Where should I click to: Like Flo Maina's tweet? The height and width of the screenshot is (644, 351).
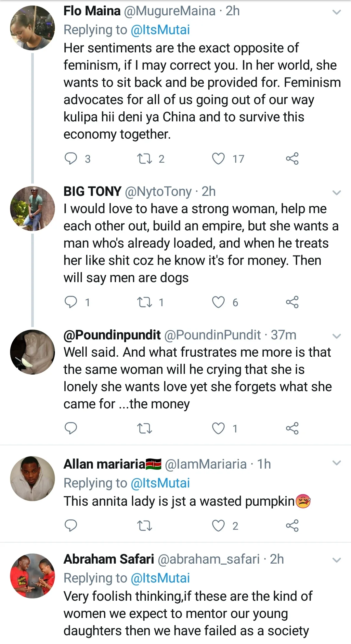pyautogui.click(x=218, y=158)
